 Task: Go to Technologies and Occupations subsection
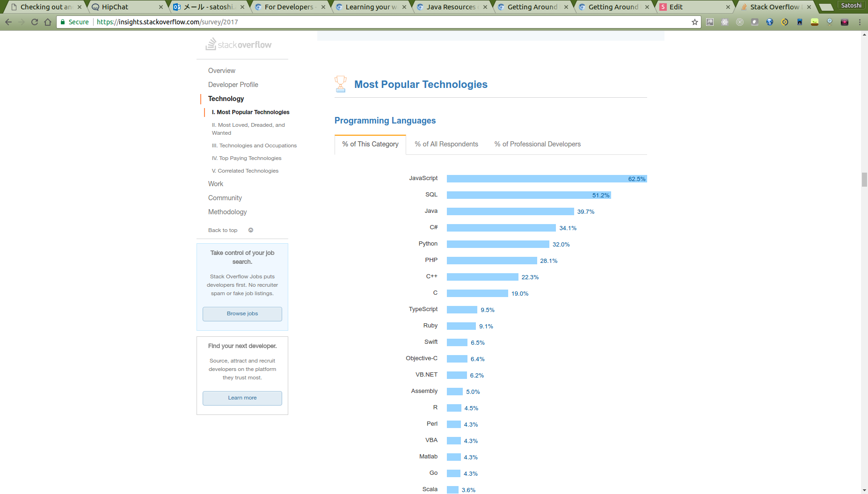click(x=254, y=145)
